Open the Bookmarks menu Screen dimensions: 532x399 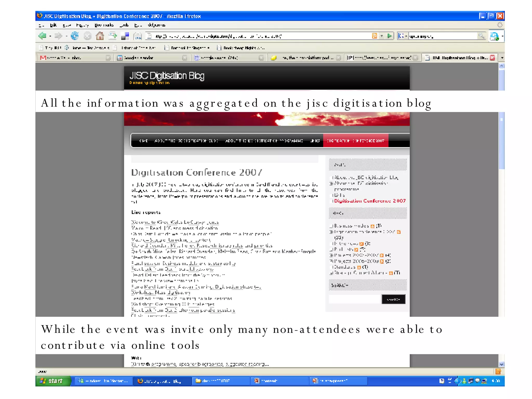coord(104,25)
